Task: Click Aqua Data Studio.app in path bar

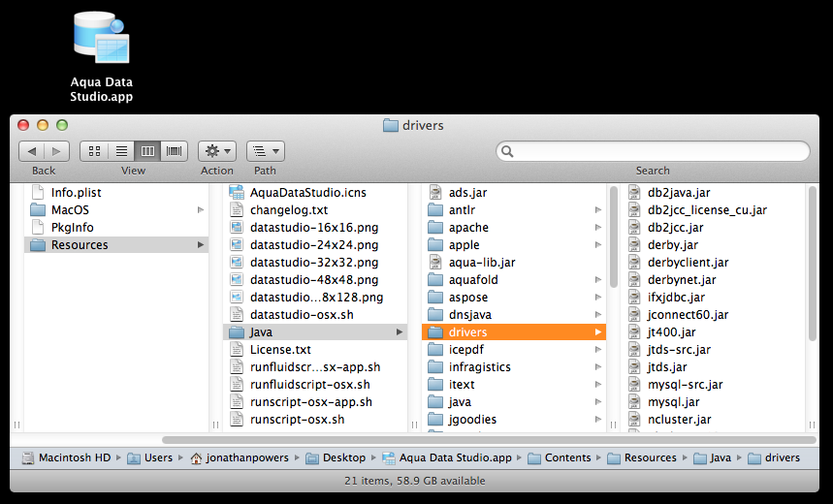Action: pos(447,457)
